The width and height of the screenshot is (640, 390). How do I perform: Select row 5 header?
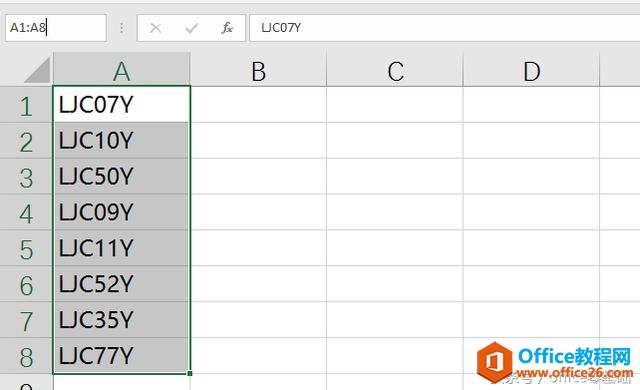(x=26, y=248)
